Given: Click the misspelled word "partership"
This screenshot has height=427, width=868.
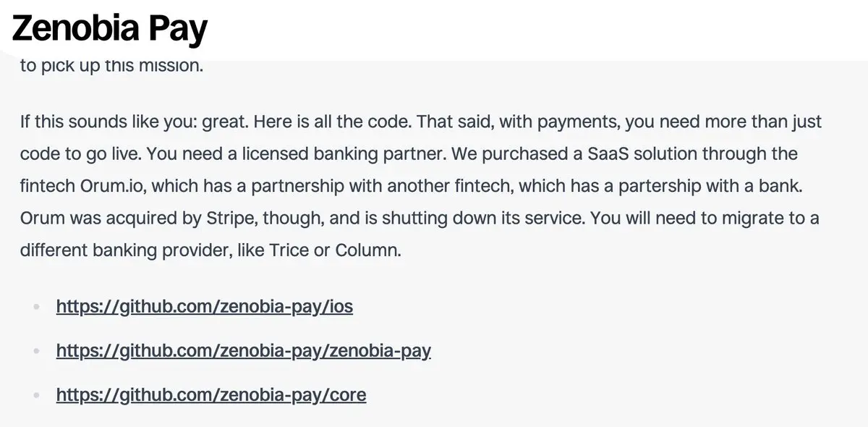Looking at the screenshot, I should point(624,186).
